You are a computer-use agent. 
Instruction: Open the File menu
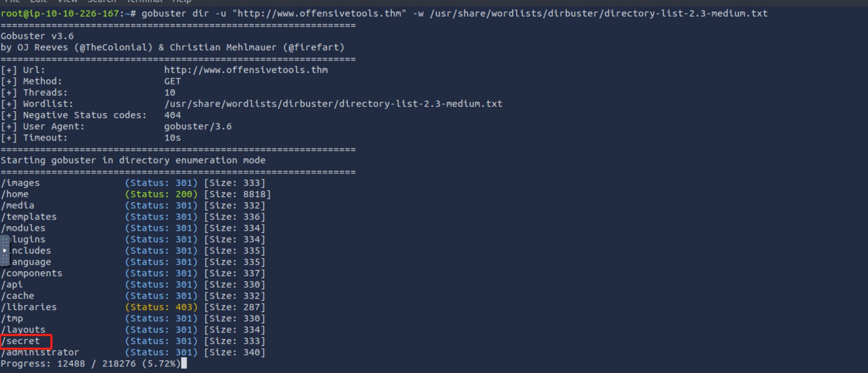tap(13, 1)
